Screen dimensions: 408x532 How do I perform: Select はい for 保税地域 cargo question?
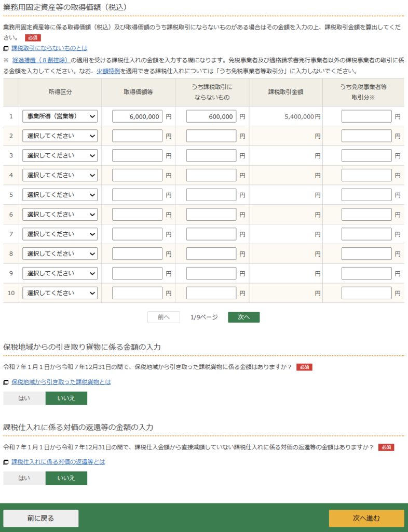point(24,398)
